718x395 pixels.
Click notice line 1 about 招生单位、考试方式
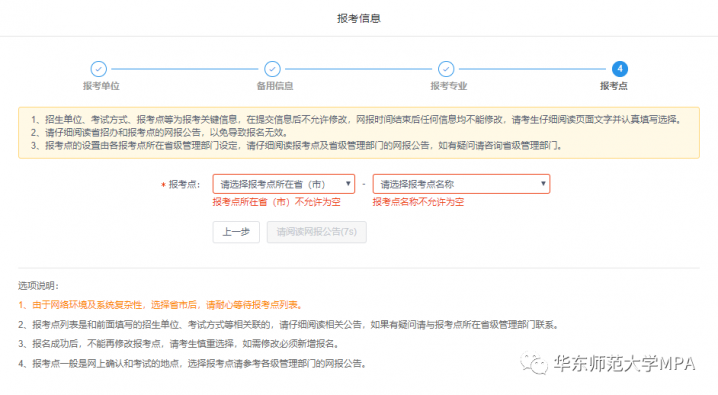357,120
